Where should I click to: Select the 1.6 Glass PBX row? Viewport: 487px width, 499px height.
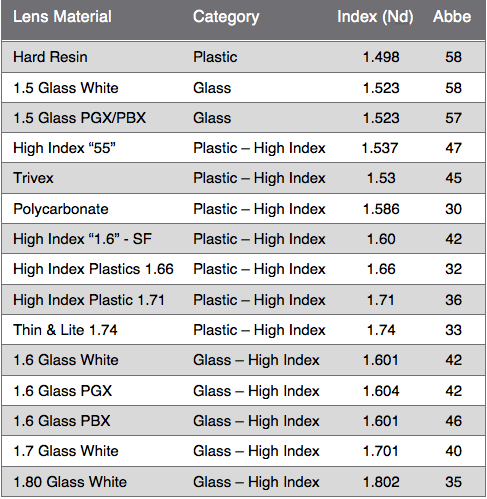(243, 421)
